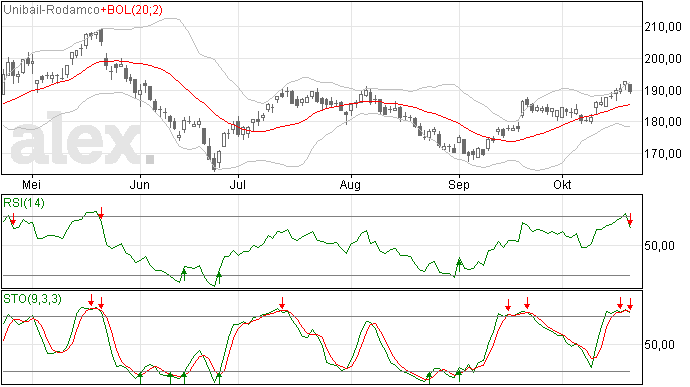Click the 200,00 price axis label
690x387 pixels.
[663, 59]
